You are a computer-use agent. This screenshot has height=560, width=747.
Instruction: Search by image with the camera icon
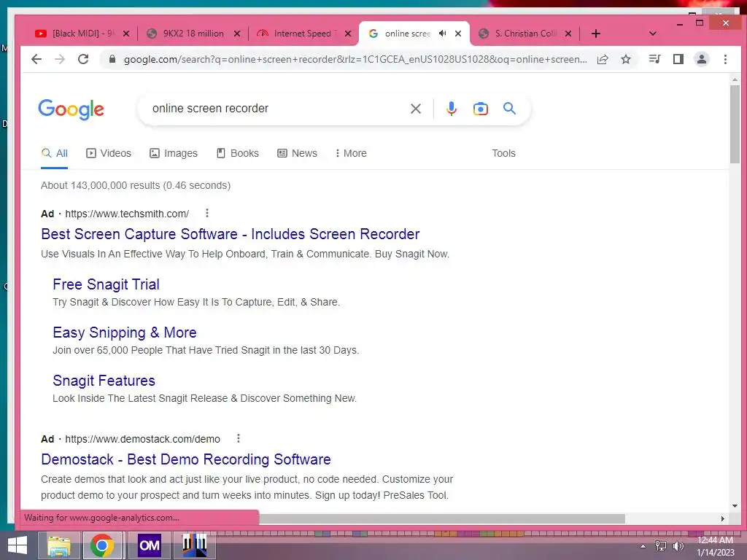click(x=480, y=109)
